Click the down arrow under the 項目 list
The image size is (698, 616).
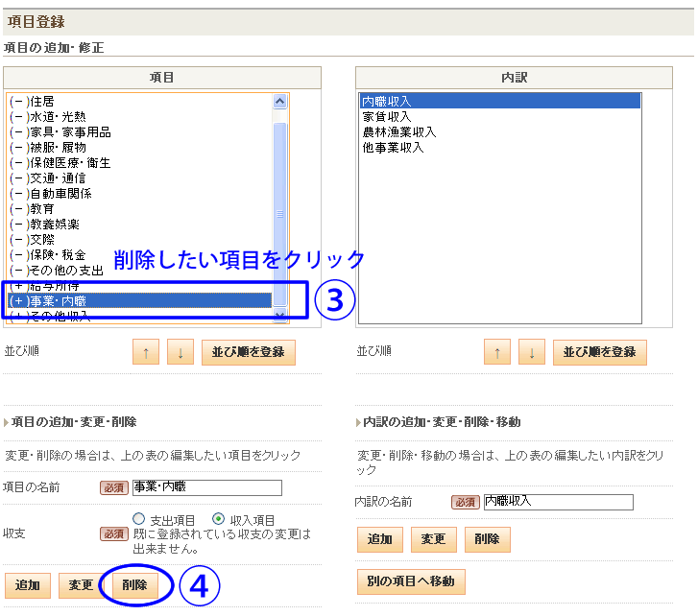(x=181, y=352)
